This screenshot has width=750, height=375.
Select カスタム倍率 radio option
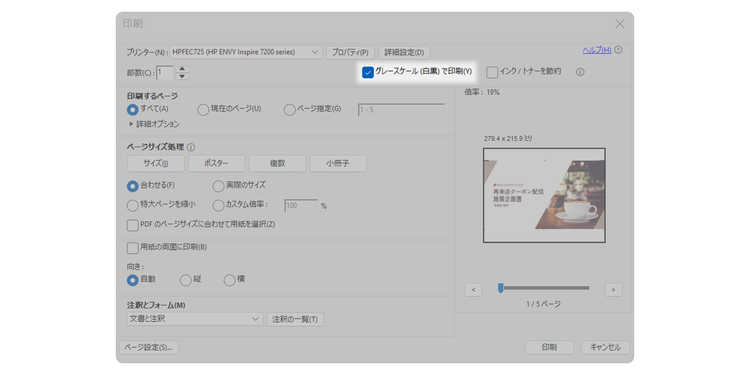(x=218, y=206)
